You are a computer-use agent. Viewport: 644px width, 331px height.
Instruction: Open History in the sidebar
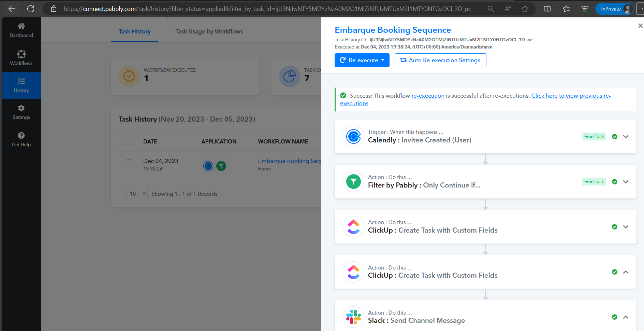21,85
